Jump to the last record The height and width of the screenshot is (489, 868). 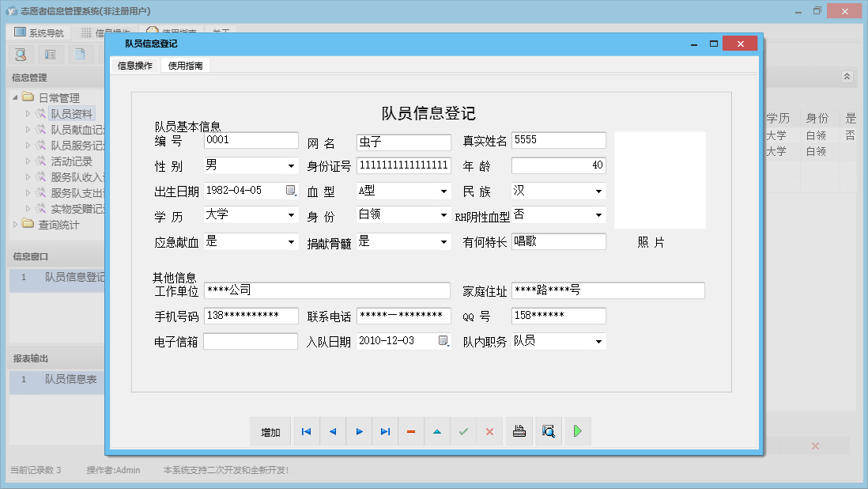pos(385,432)
